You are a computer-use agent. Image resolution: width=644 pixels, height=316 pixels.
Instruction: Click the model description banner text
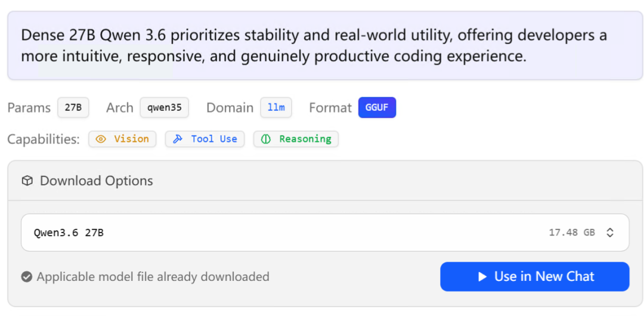click(x=314, y=46)
